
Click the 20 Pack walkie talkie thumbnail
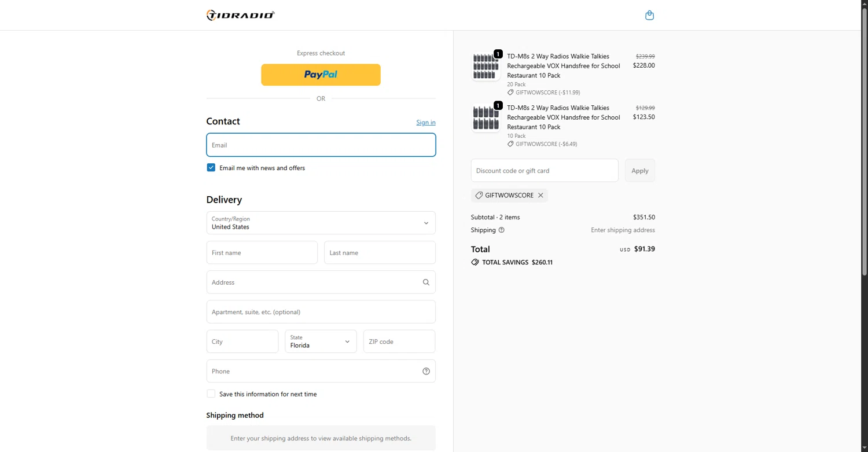pos(486,66)
